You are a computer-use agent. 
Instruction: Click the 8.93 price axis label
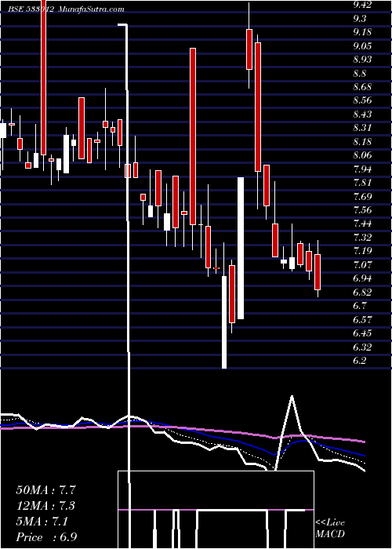pyautogui.click(x=362, y=60)
